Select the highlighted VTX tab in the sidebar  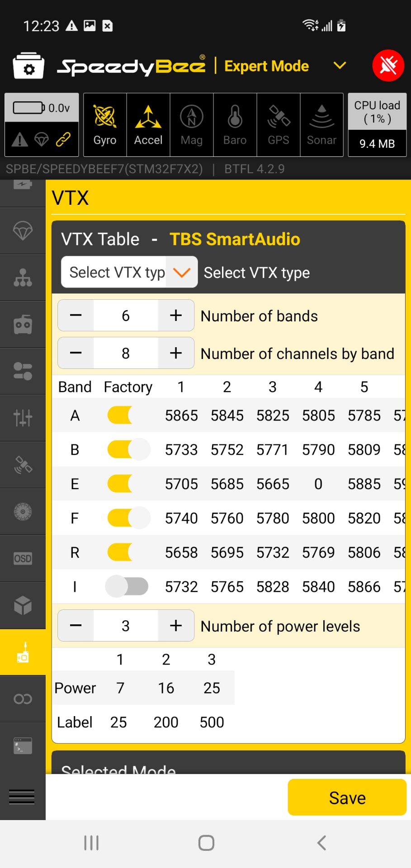23,652
